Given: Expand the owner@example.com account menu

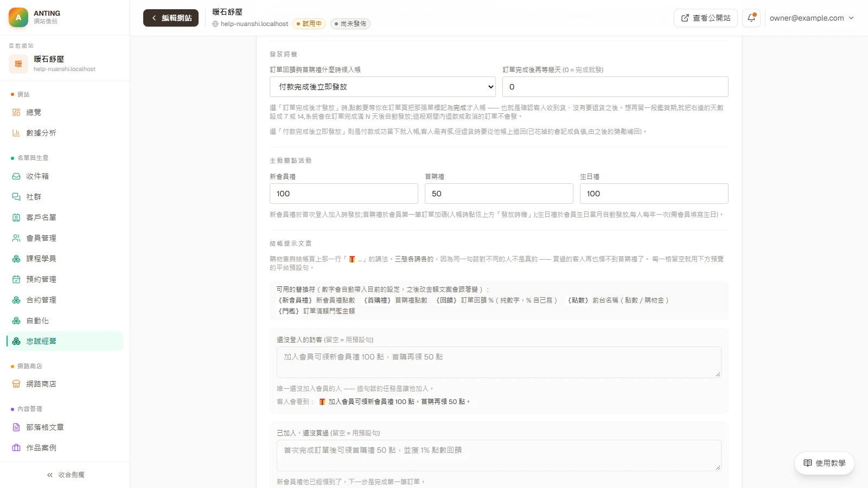Looking at the screenshot, I should 812,18.
